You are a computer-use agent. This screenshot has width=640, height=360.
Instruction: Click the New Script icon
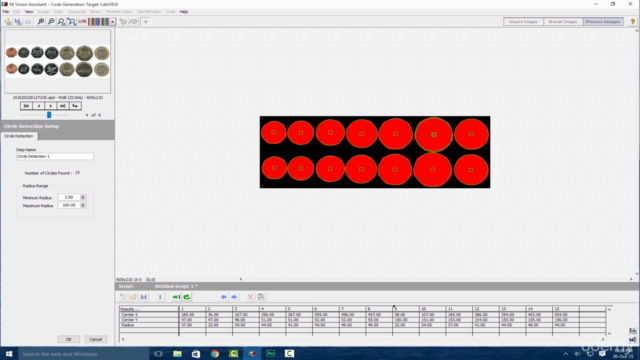[x=123, y=297]
